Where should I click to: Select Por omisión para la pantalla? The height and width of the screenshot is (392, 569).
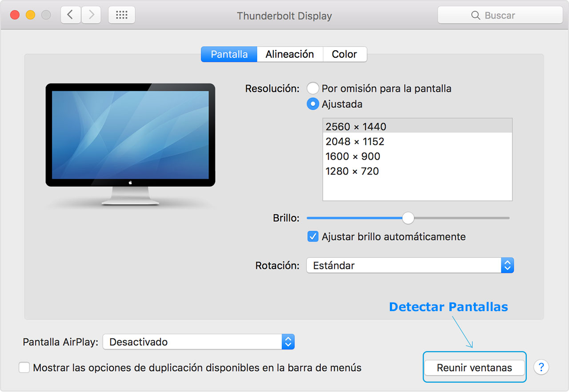coord(313,88)
